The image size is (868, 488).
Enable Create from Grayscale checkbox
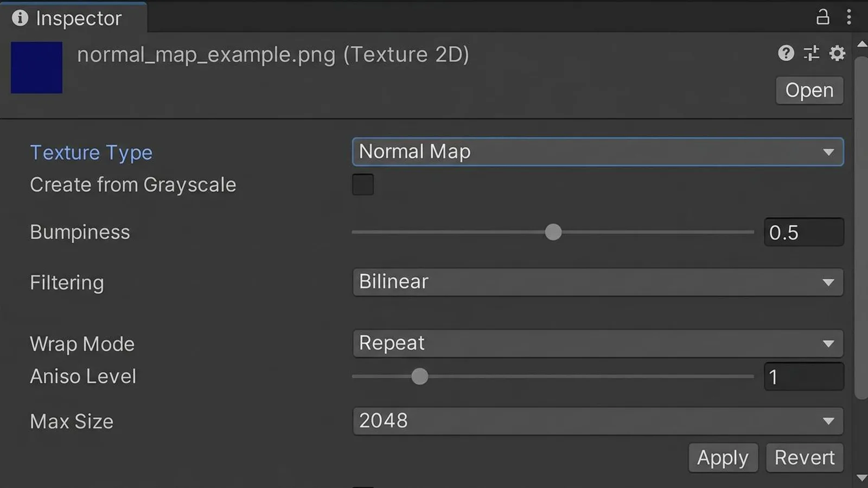[x=363, y=184]
